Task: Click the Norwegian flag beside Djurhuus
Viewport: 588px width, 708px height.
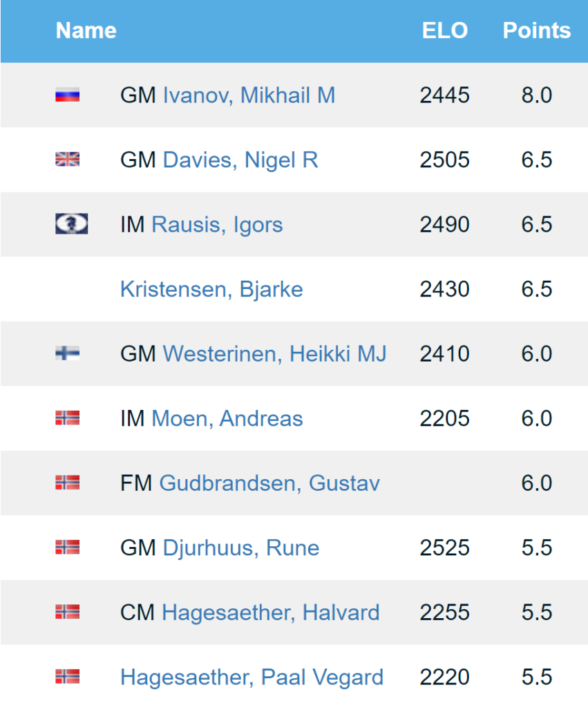Action: click(x=68, y=548)
